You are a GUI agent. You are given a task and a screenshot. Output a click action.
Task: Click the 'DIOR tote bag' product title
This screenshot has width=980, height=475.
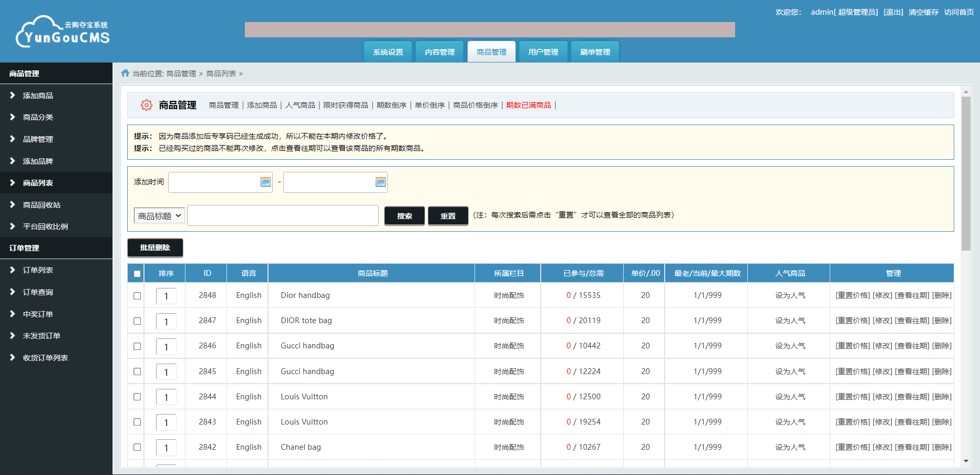coord(306,321)
